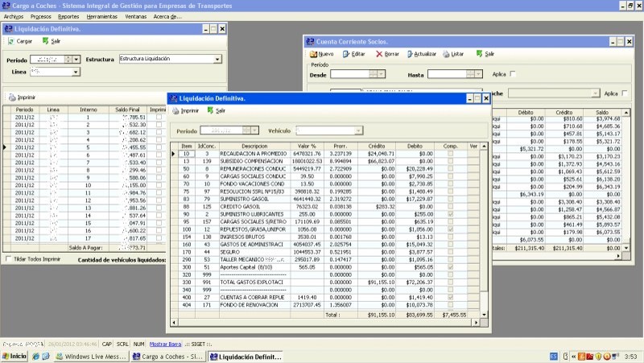644x363 pixels.
Task: Click the Windows Inicio start button
Action: pos(14,356)
